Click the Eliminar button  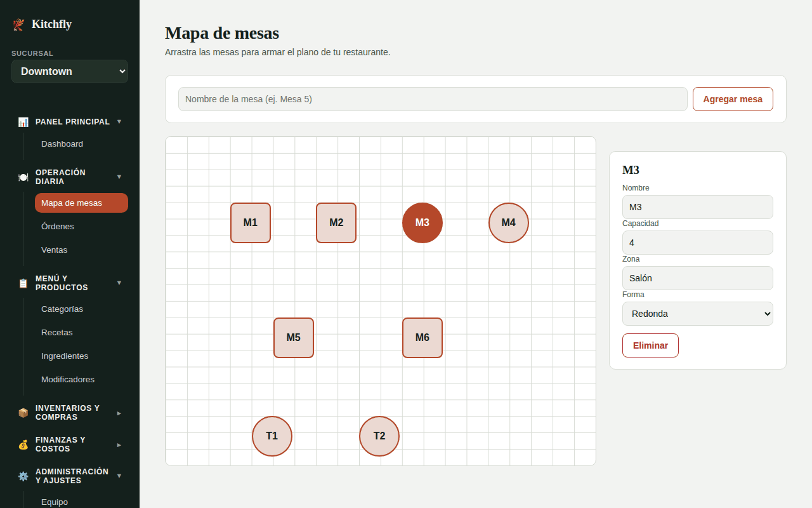pos(650,345)
